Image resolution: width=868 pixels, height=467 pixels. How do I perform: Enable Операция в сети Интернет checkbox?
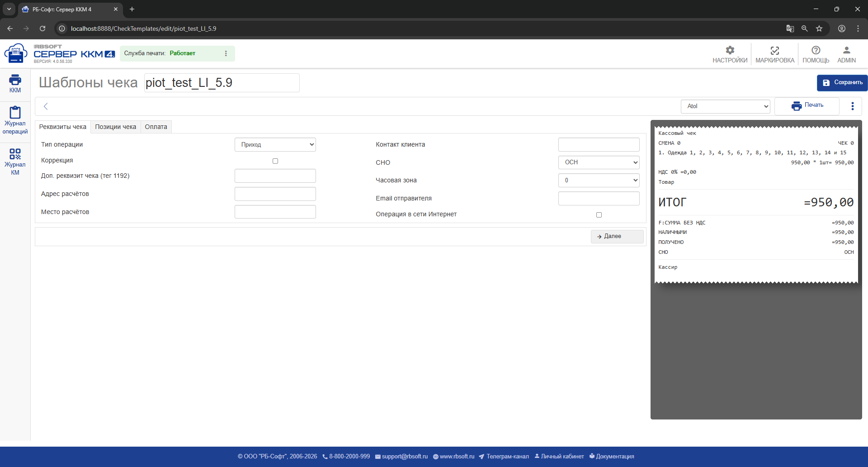599,215
